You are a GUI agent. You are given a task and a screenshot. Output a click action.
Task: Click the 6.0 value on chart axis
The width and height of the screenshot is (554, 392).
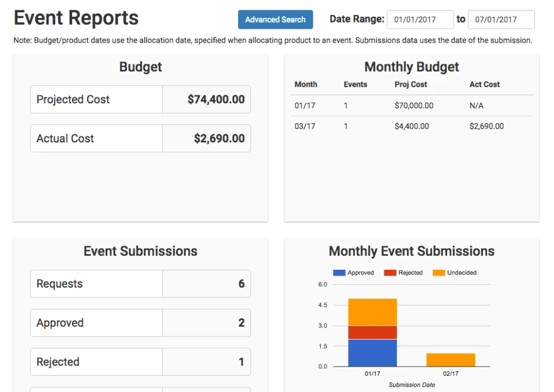click(323, 284)
